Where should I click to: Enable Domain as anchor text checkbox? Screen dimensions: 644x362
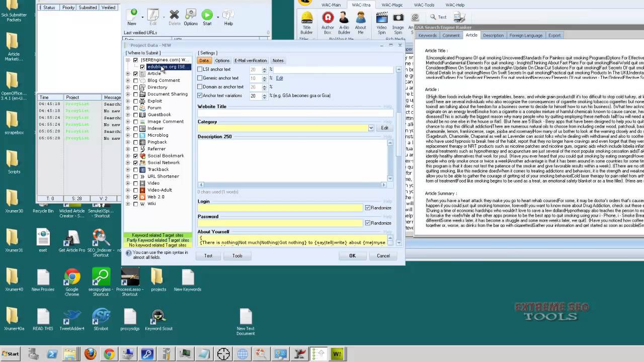[200, 86]
